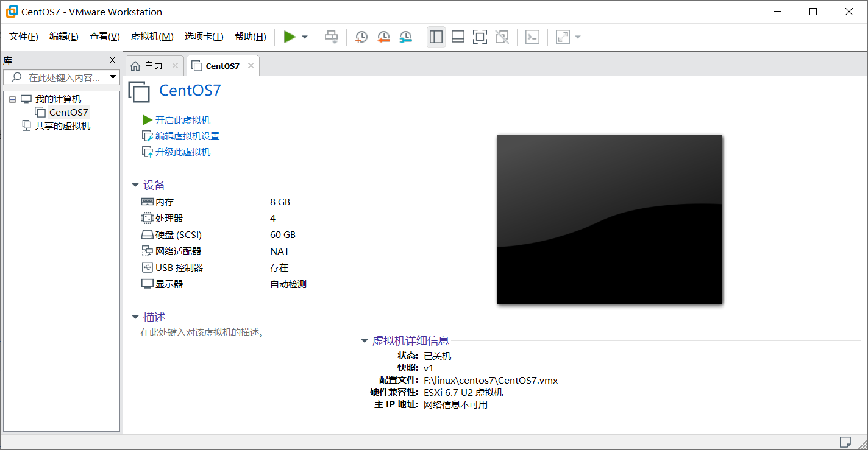
Task: Collapse the 我的计算机 tree node
Action: [x=12, y=99]
